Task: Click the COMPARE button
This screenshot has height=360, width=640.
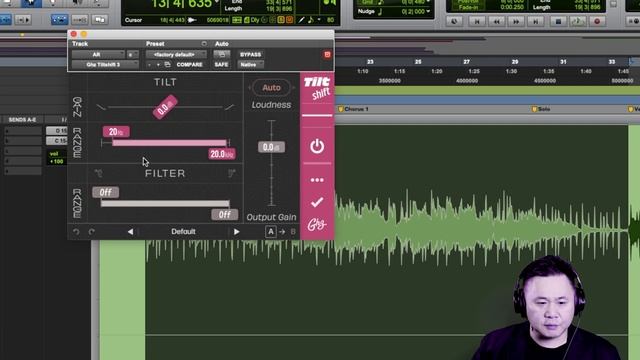Action: [189, 64]
